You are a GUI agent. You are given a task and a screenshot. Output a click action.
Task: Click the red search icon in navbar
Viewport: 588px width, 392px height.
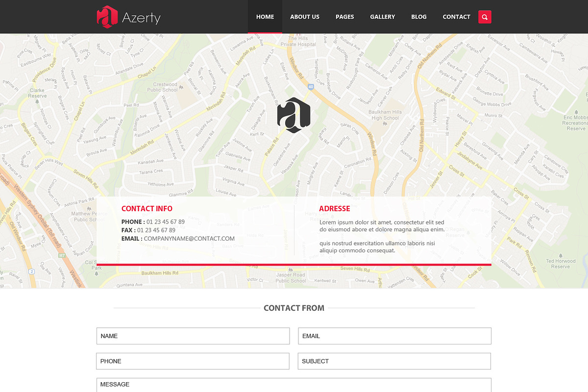(x=485, y=17)
